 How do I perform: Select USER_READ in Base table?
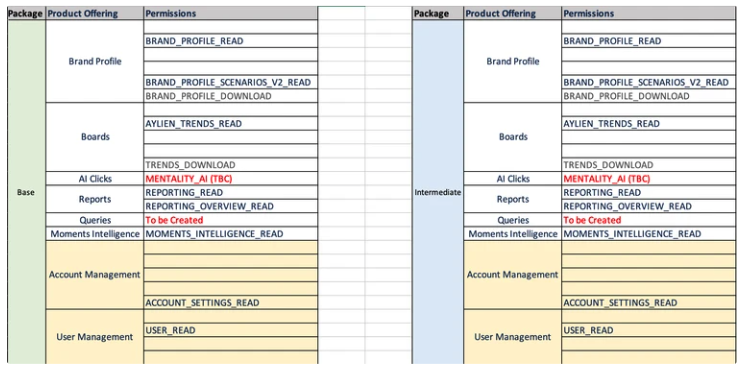[231, 330]
